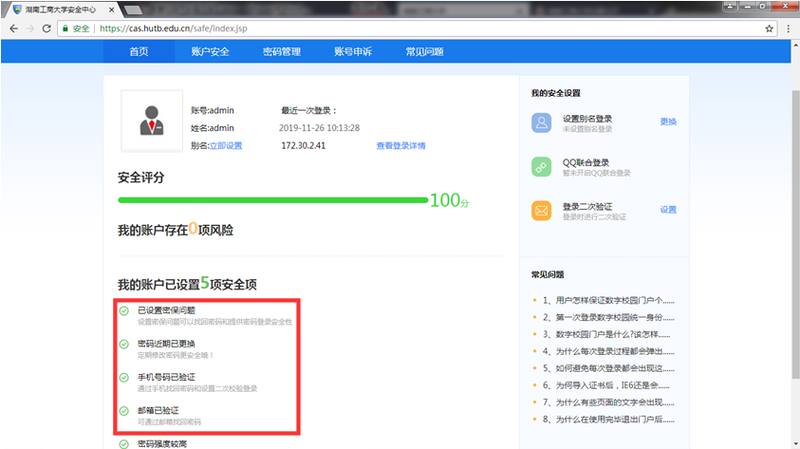
Task: Click the check icon beside 密码近期已更换
Action: coord(124,344)
